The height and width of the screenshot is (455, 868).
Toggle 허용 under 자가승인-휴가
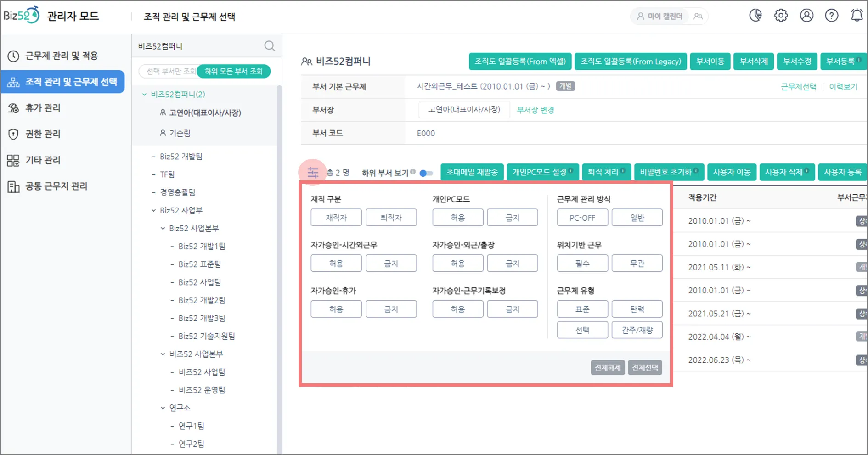click(x=336, y=309)
